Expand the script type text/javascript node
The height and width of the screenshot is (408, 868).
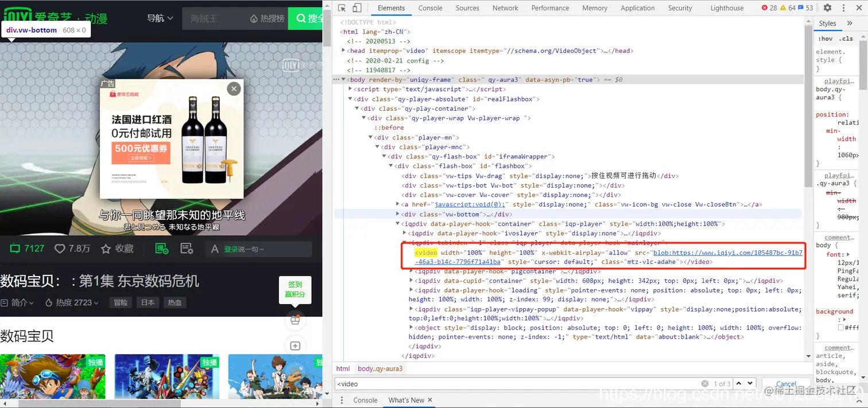[x=351, y=89]
